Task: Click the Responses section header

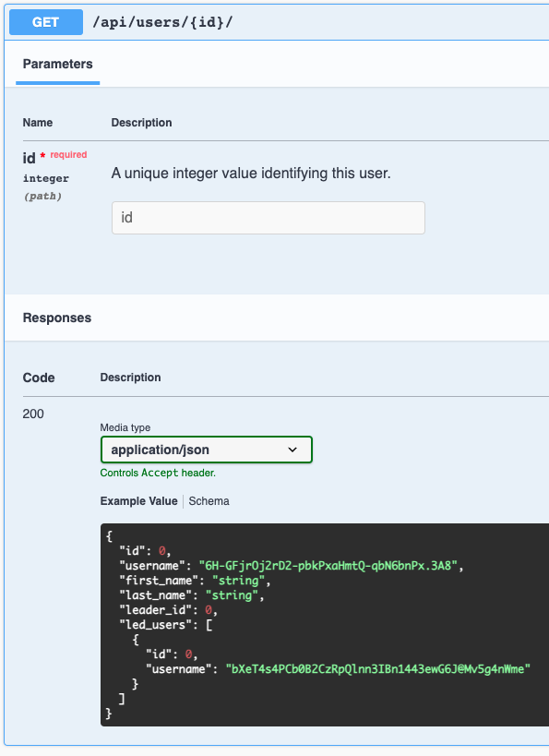Action: pyautogui.click(x=57, y=318)
